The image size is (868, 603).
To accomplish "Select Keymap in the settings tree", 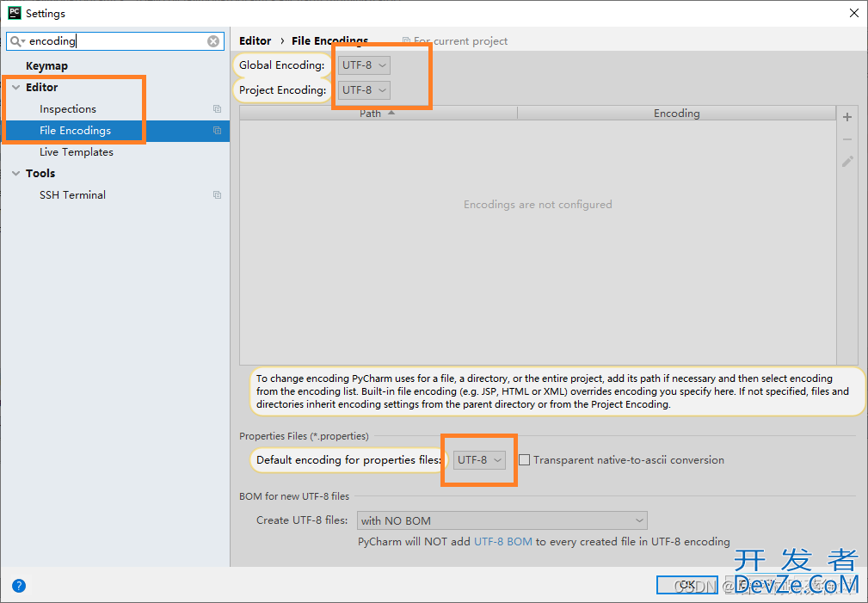I will pyautogui.click(x=46, y=66).
